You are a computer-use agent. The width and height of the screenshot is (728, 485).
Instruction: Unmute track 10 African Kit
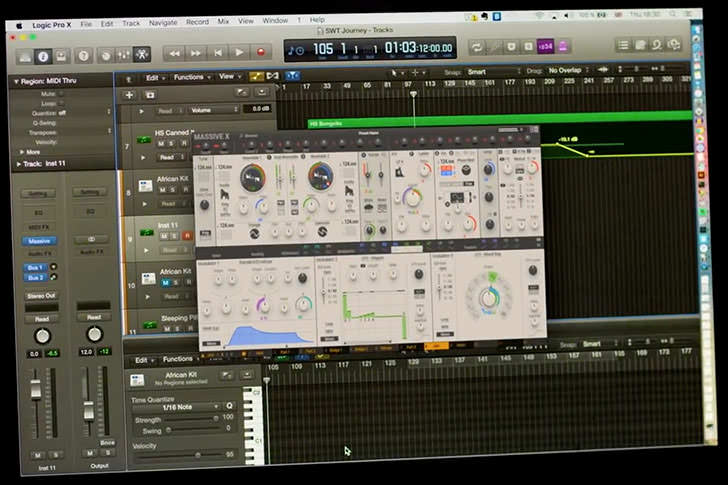[x=165, y=283]
